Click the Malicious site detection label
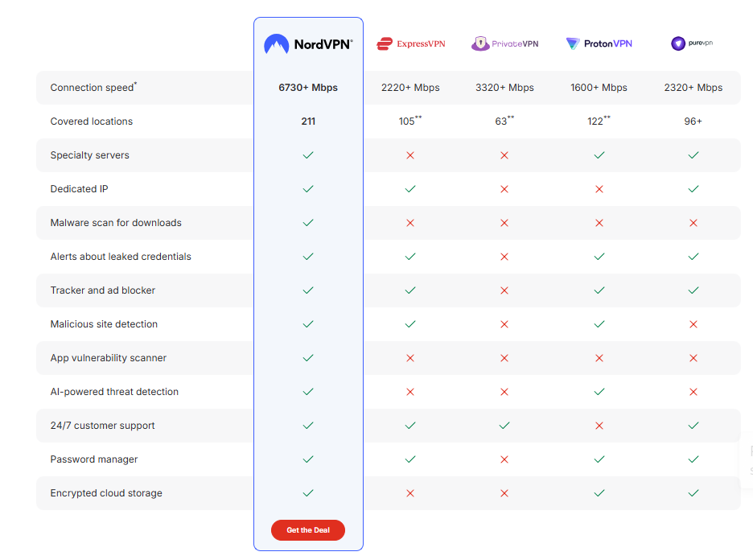Screen dimensions: 753x560 [104, 324]
